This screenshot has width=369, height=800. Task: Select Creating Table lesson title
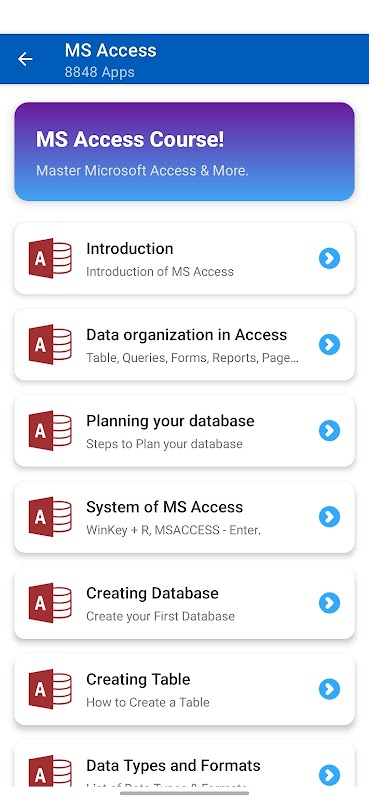(138, 680)
